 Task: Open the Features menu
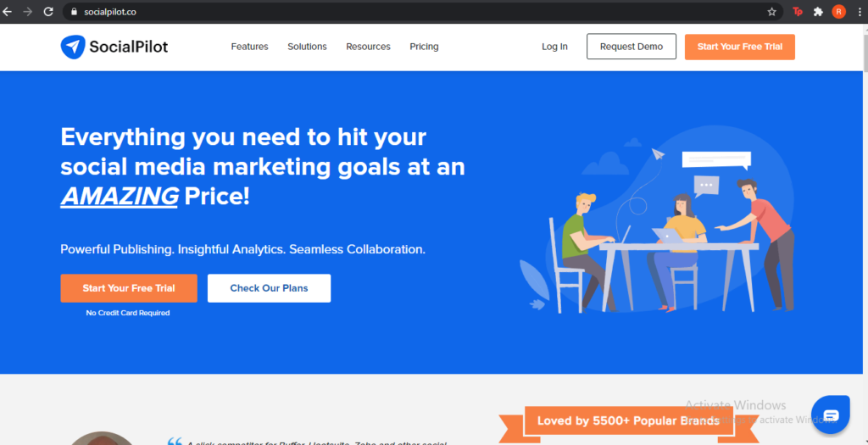(249, 47)
